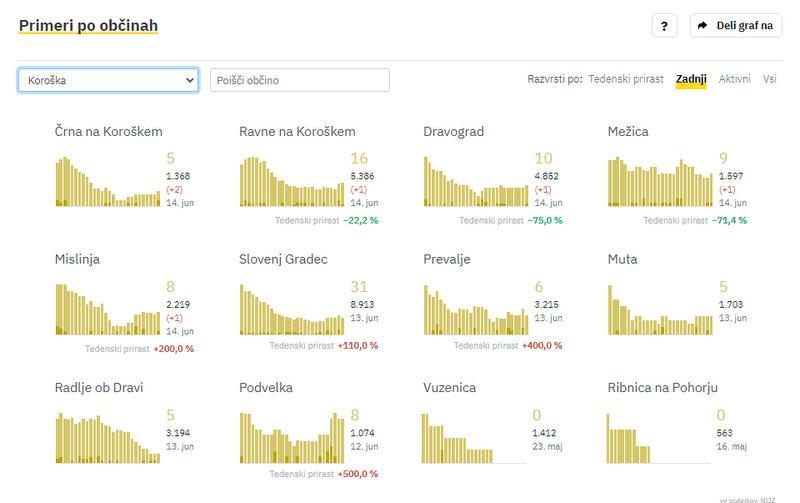Click the Mislinja municipality title
This screenshot has width=800, height=503.
[77, 260]
